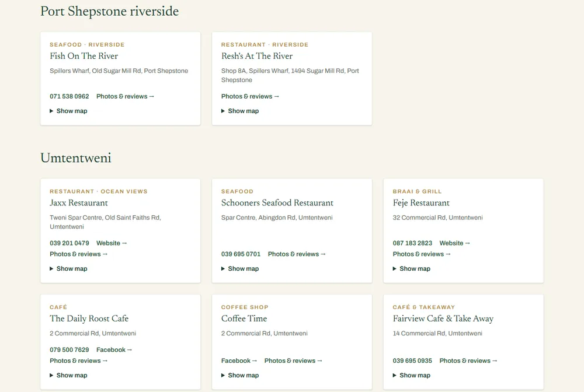Expand Show map for Fairview Cafe & Take Away
Screen dimensions: 584x392
(x=412, y=375)
